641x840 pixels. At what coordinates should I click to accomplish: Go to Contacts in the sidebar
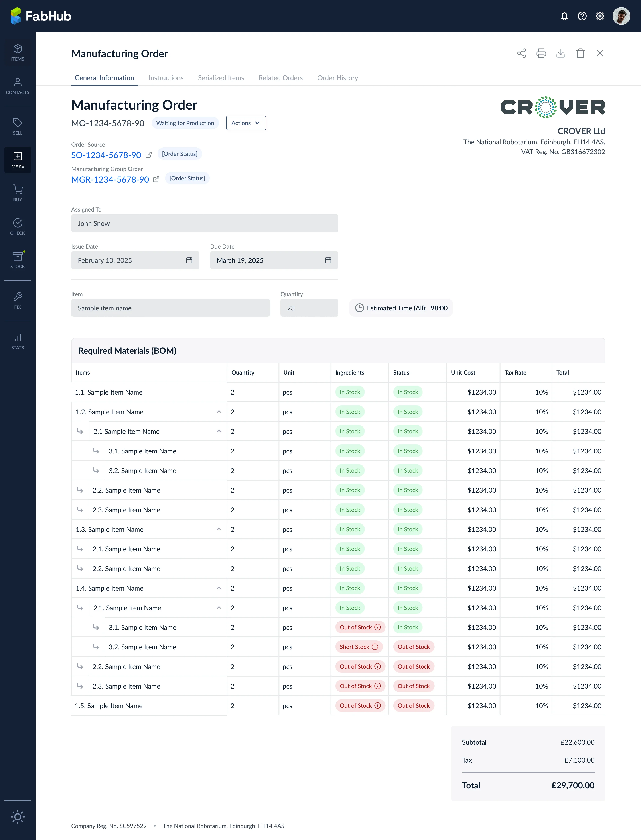pos(18,86)
